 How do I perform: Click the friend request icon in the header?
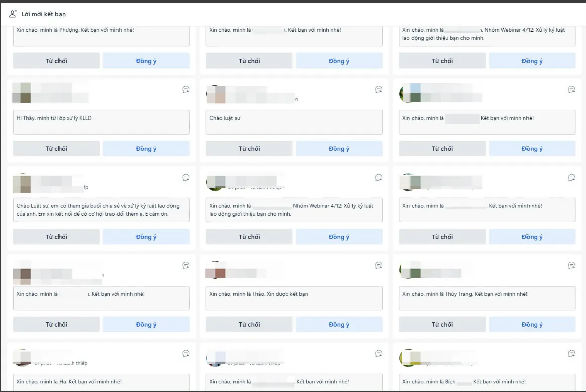pyautogui.click(x=13, y=14)
